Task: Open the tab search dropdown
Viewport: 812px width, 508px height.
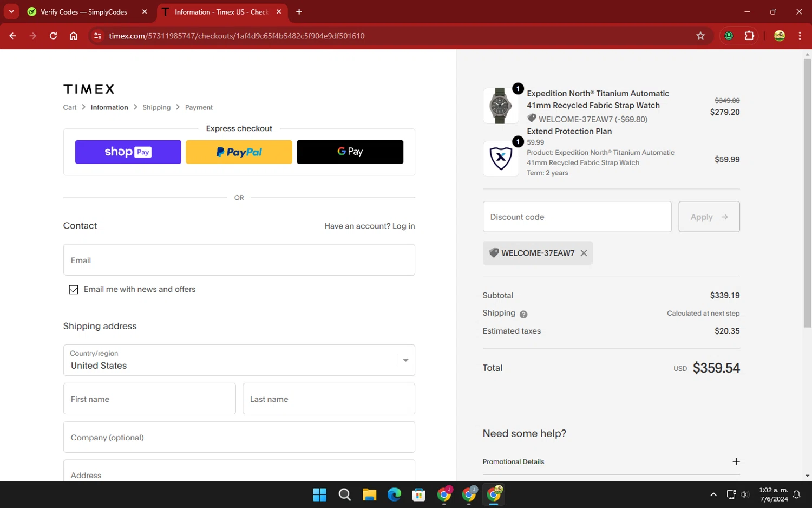Action: [11, 11]
